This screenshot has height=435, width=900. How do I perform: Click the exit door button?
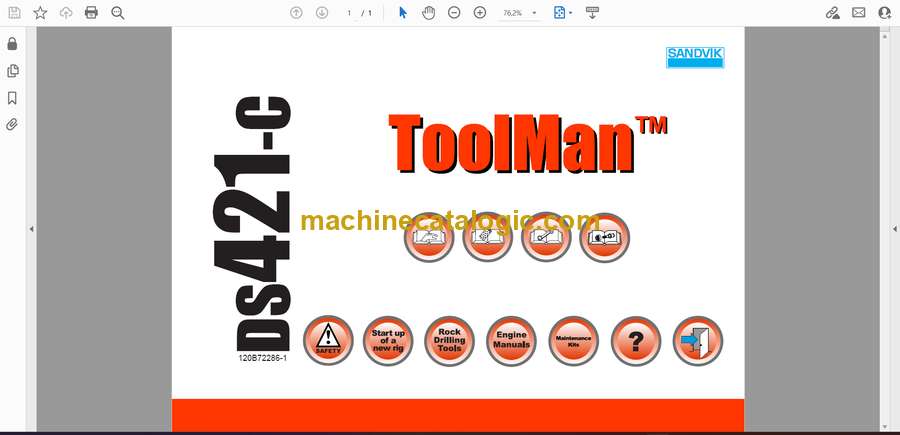[x=698, y=341]
